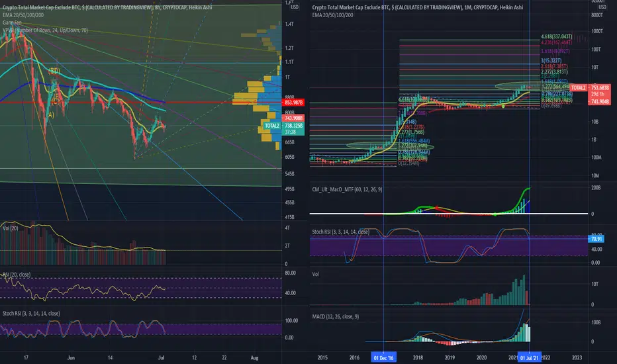Click the 100M price axis label
The image size is (617, 364).
[596, 158]
